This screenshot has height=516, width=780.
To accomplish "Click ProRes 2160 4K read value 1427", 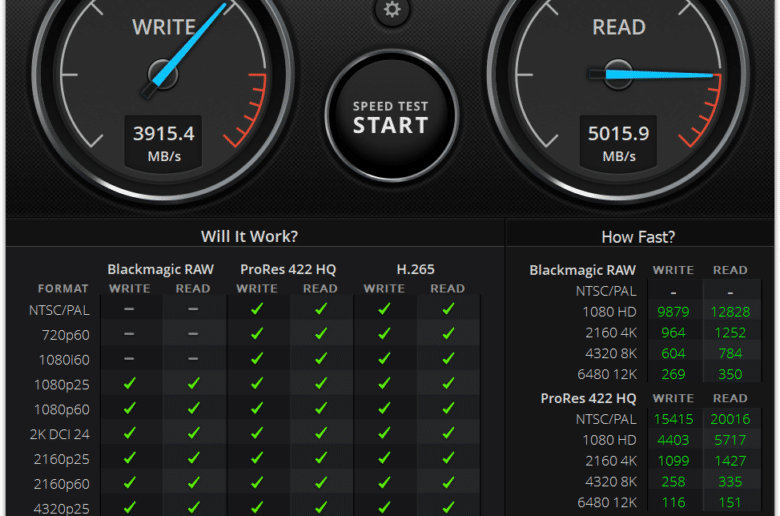I will tap(730, 461).
